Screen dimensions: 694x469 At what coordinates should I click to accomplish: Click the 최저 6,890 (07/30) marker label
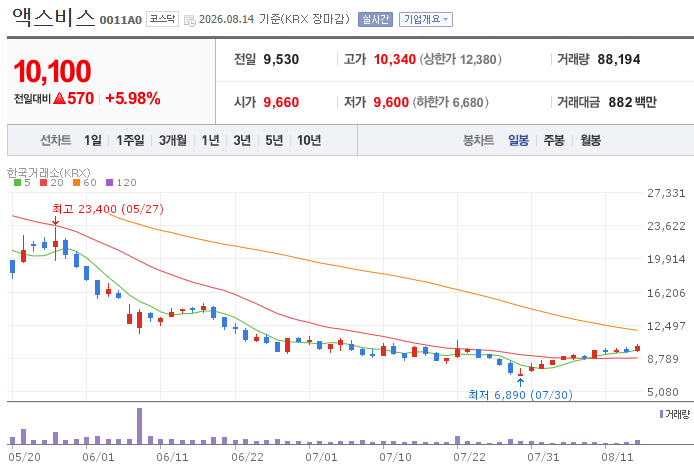point(520,395)
